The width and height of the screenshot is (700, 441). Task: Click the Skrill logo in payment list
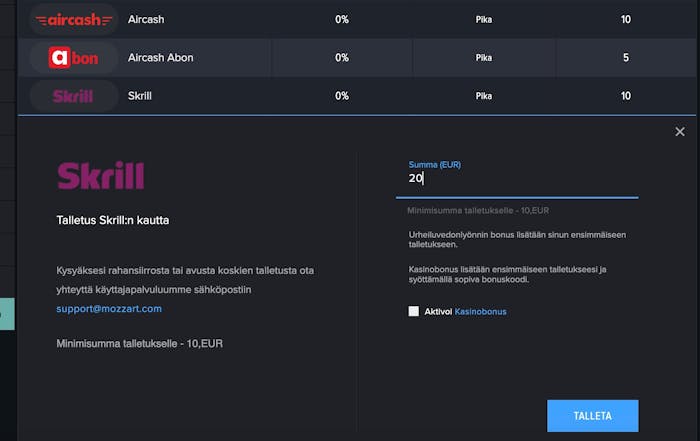[x=73, y=96]
